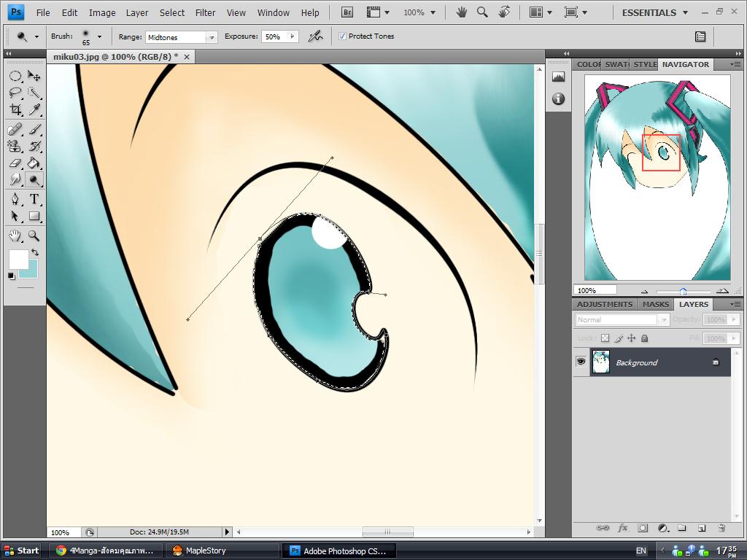Select the Pen tool

15,199
